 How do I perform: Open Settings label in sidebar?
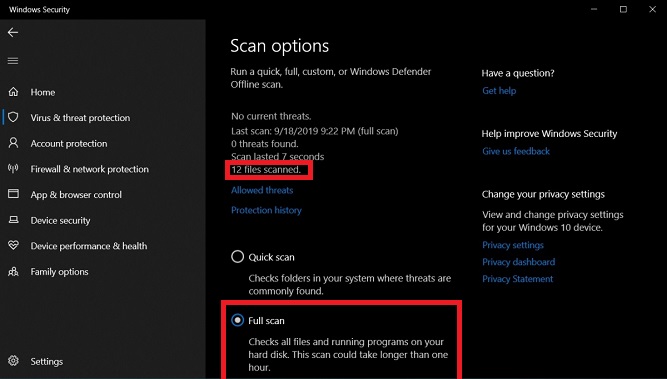point(47,362)
